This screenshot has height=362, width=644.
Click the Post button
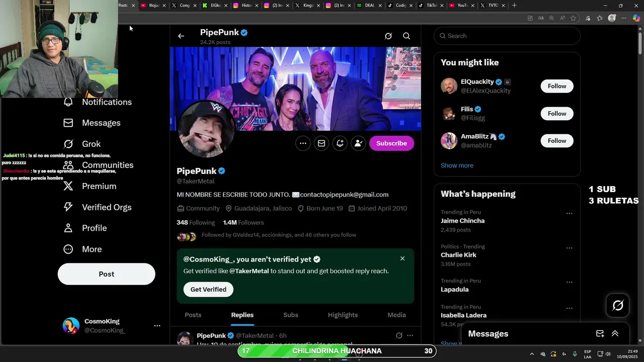106,274
